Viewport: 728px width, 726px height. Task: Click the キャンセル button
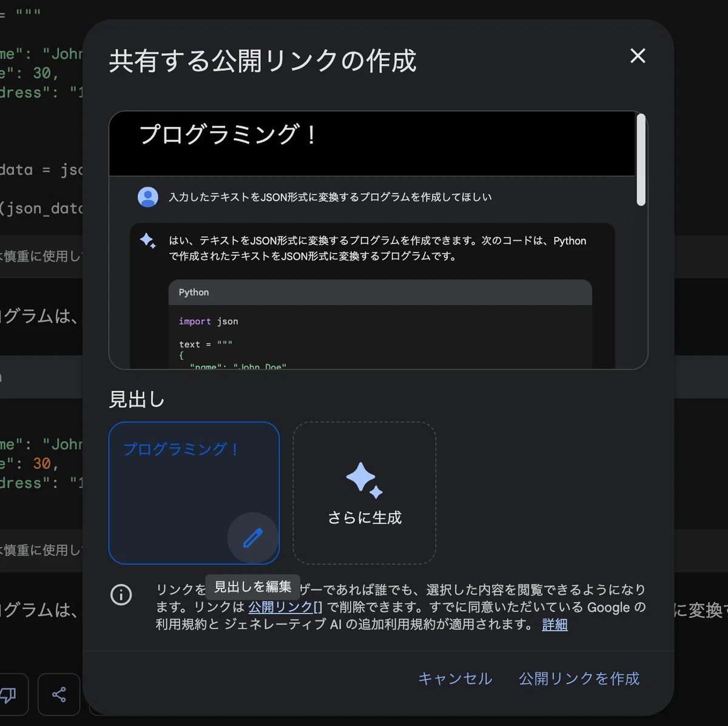[455, 679]
